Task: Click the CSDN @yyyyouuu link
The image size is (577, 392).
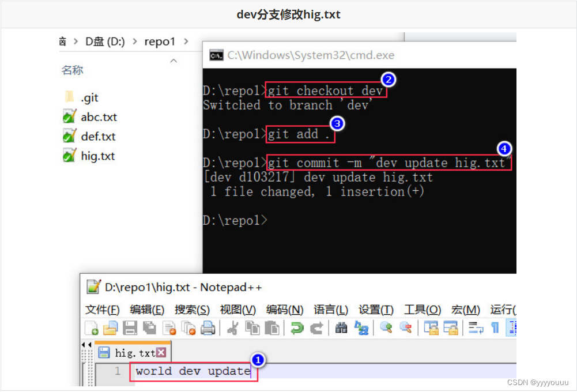Action: click(x=537, y=382)
